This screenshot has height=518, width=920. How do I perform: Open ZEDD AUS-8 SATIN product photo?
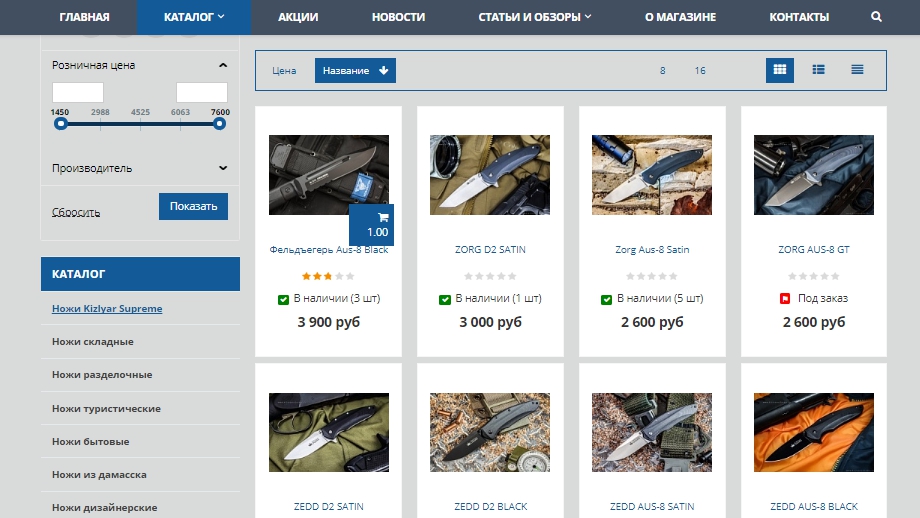click(x=652, y=432)
